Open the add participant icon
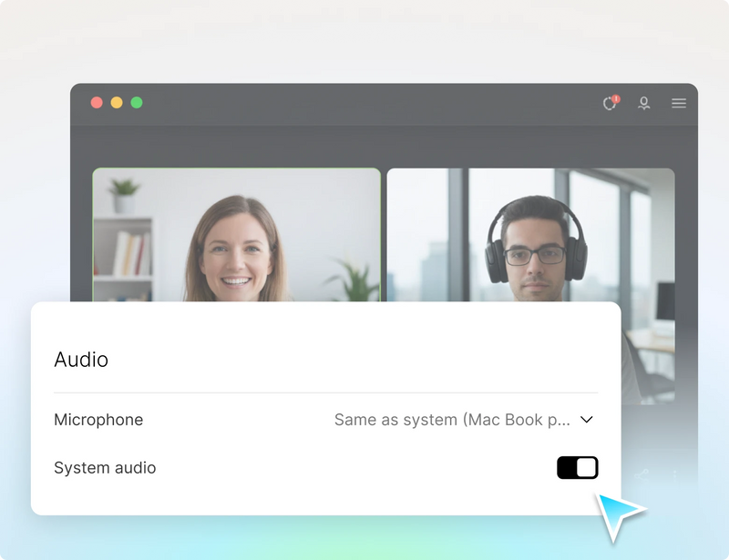Viewport: 729px width, 560px height. coord(644,104)
